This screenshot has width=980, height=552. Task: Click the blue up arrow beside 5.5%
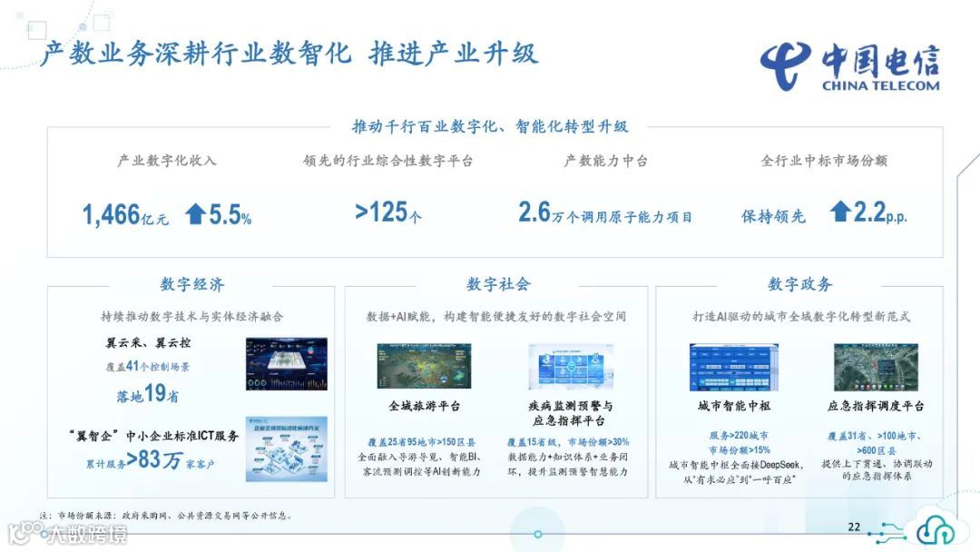click(197, 213)
